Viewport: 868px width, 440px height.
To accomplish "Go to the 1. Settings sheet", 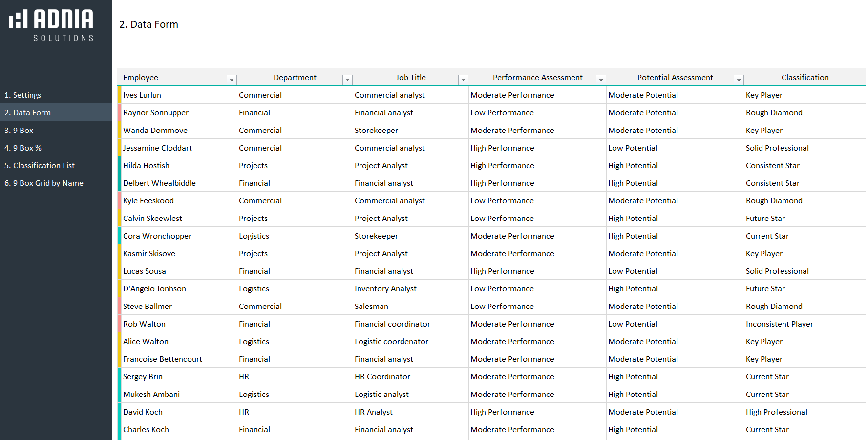I will [23, 95].
